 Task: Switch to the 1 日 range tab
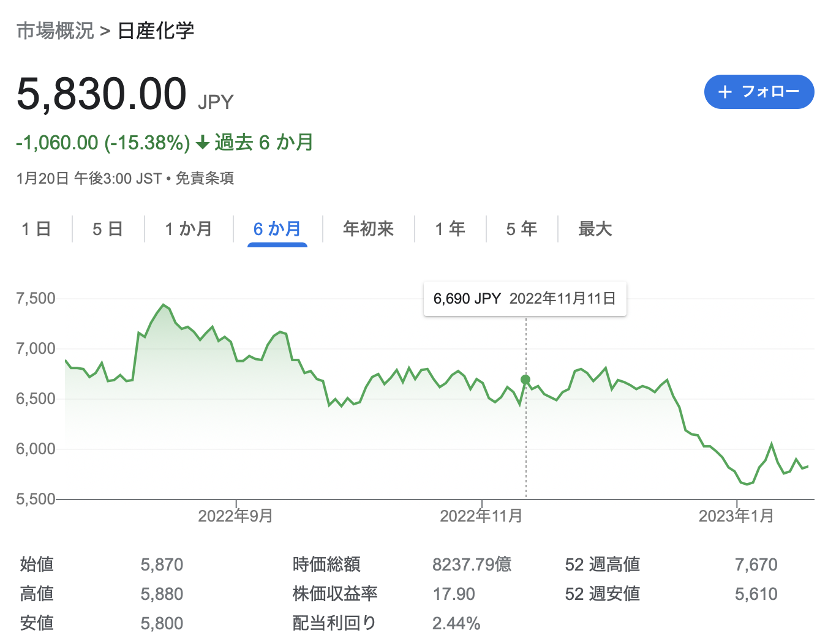click(x=36, y=229)
